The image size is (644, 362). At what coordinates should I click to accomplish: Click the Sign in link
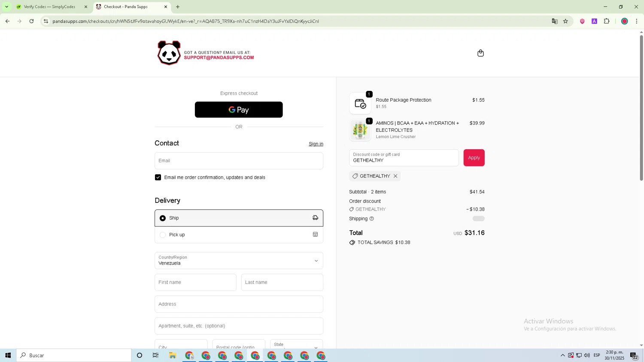(x=316, y=144)
